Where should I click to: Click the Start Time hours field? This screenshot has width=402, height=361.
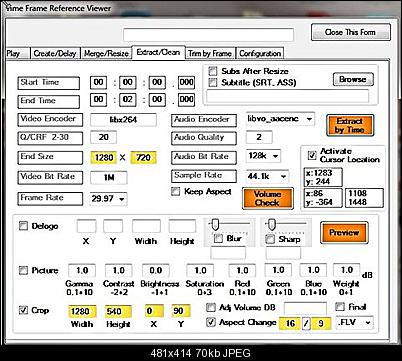coord(99,82)
